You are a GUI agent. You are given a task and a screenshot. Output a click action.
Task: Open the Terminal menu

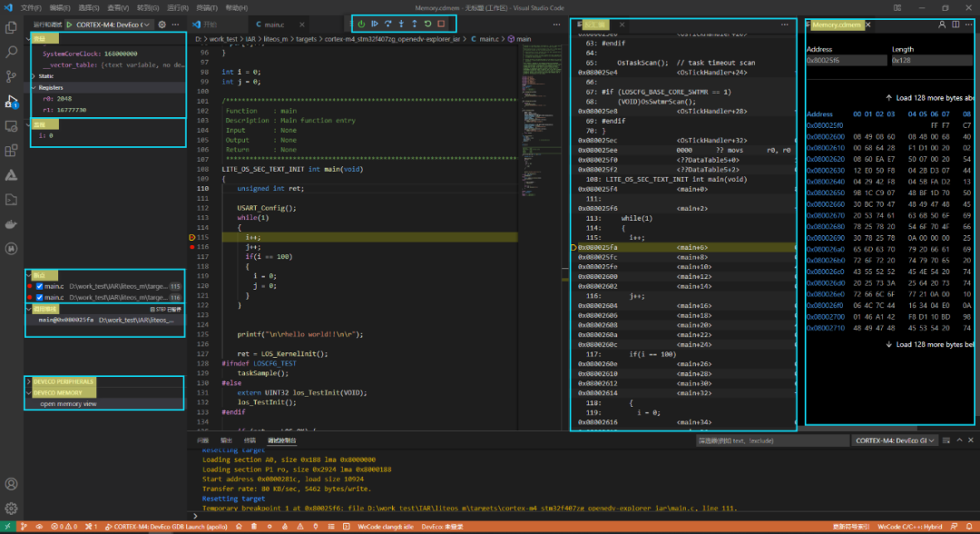pos(206,7)
